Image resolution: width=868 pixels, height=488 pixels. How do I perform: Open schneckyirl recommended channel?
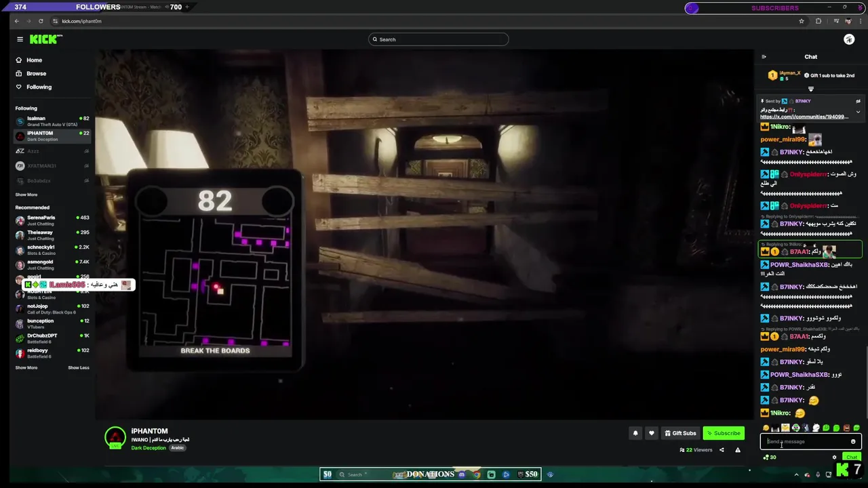53,250
